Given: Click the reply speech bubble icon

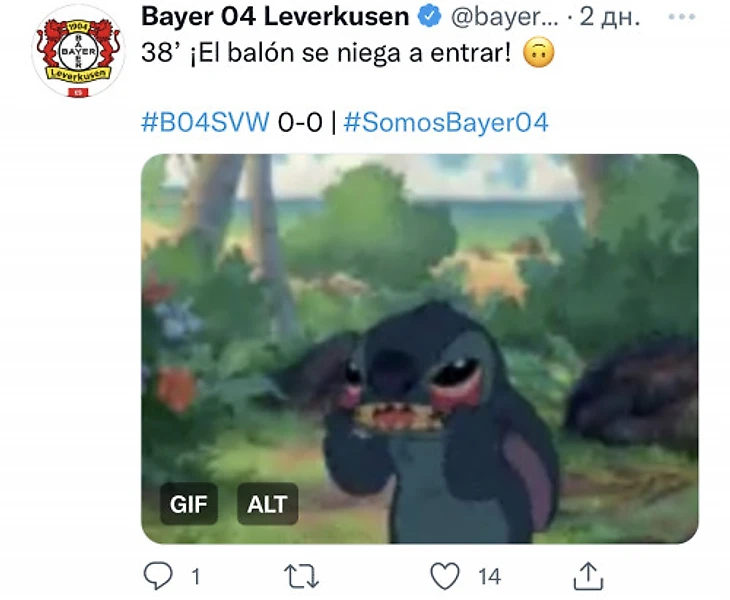Looking at the screenshot, I should click(158, 576).
